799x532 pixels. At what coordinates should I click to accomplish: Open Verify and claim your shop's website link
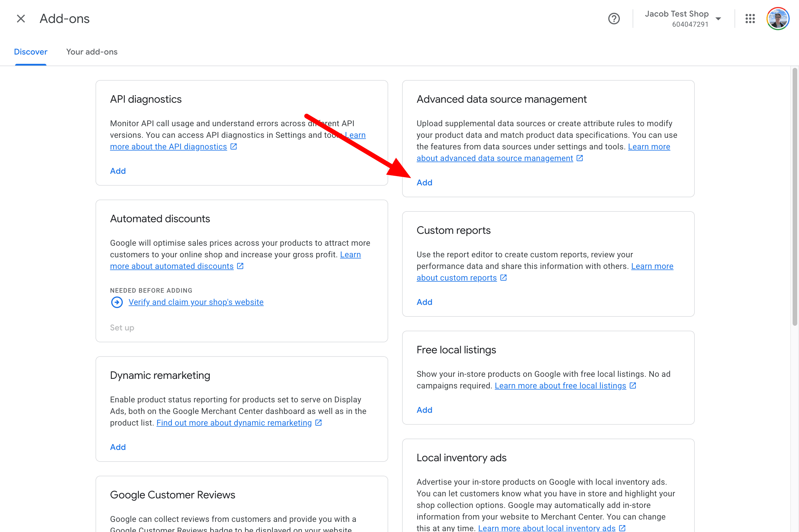point(196,302)
